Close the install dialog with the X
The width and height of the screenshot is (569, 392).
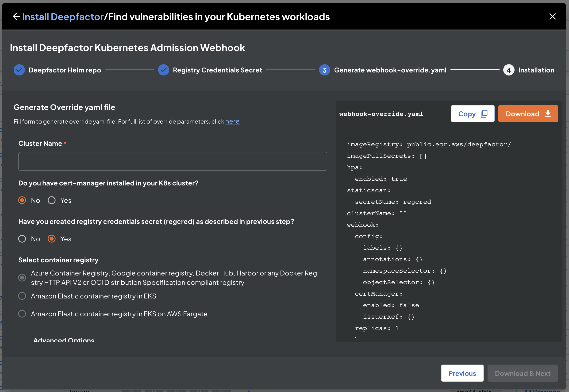[552, 16]
